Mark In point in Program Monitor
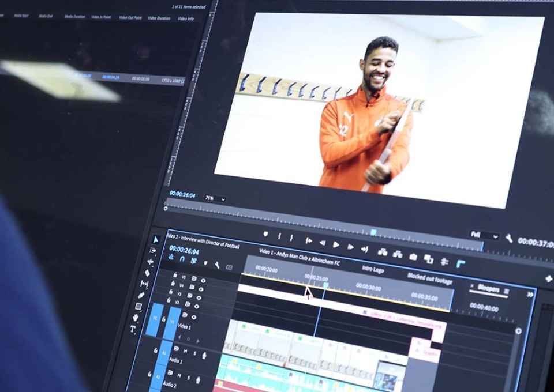This screenshot has width=554, height=392. click(x=279, y=236)
